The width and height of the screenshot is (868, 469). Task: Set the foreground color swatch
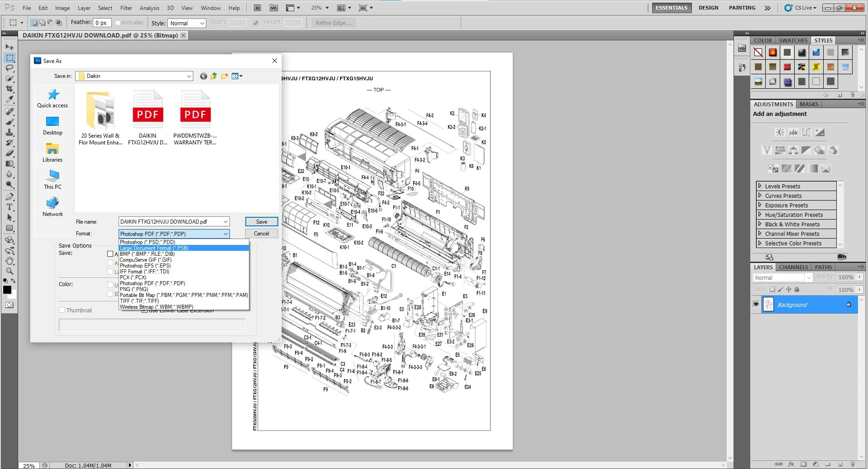pyautogui.click(x=7, y=290)
